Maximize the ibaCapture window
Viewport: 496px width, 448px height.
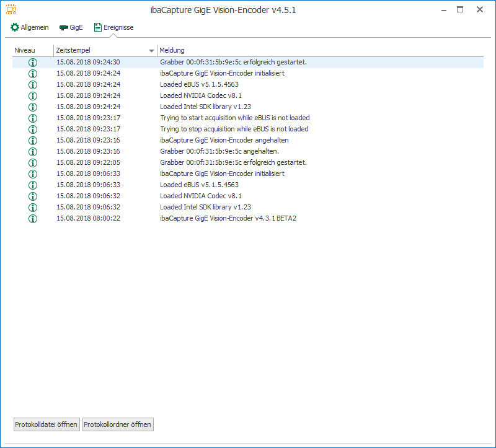[x=460, y=9]
